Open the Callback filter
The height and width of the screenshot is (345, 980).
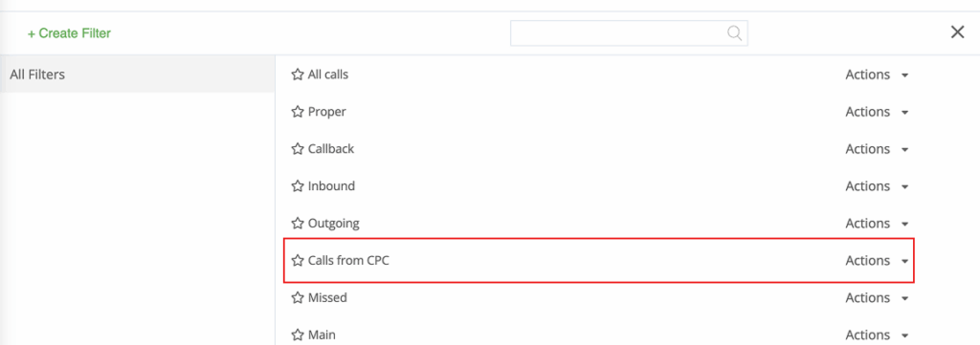coord(331,149)
